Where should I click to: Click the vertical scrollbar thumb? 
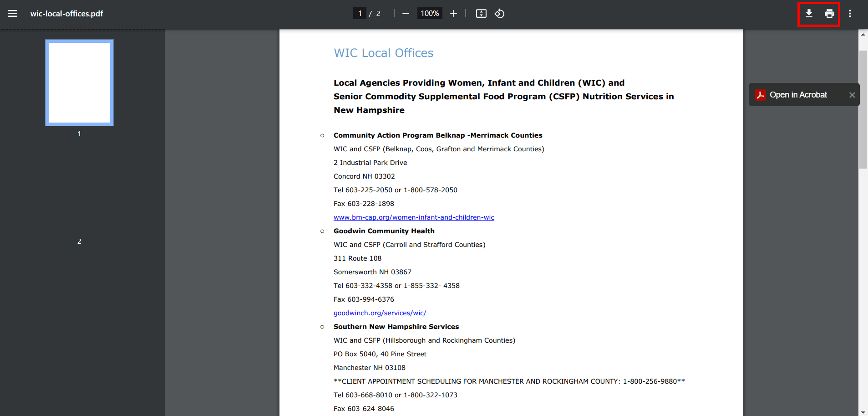(863, 109)
